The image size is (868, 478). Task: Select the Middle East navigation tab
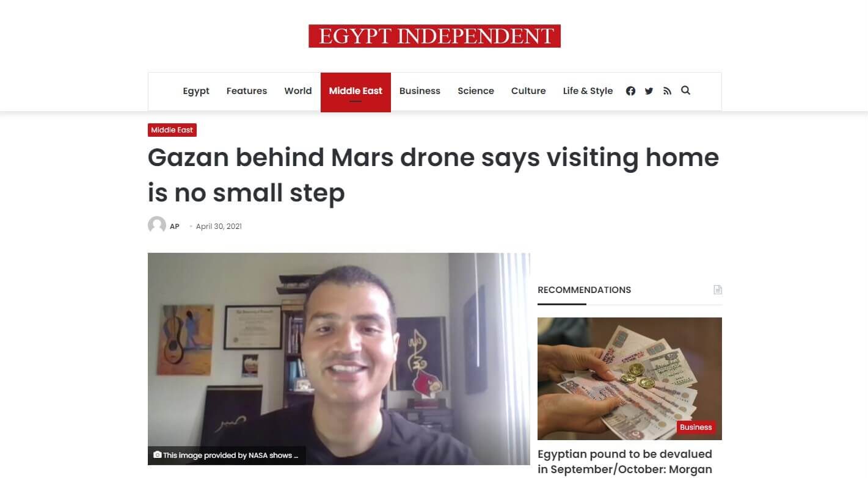[x=356, y=92]
